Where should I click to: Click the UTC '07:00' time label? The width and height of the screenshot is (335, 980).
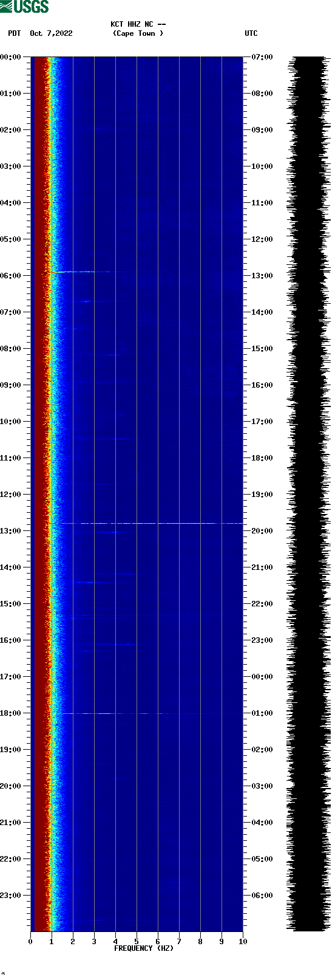(x=262, y=57)
